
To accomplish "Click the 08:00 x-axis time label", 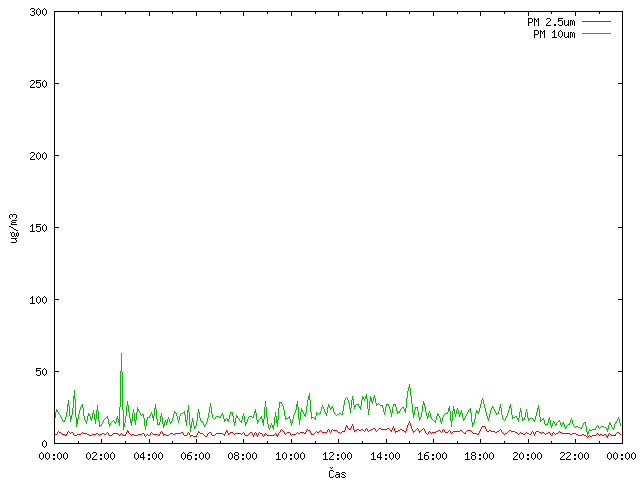I will pyautogui.click(x=243, y=456).
